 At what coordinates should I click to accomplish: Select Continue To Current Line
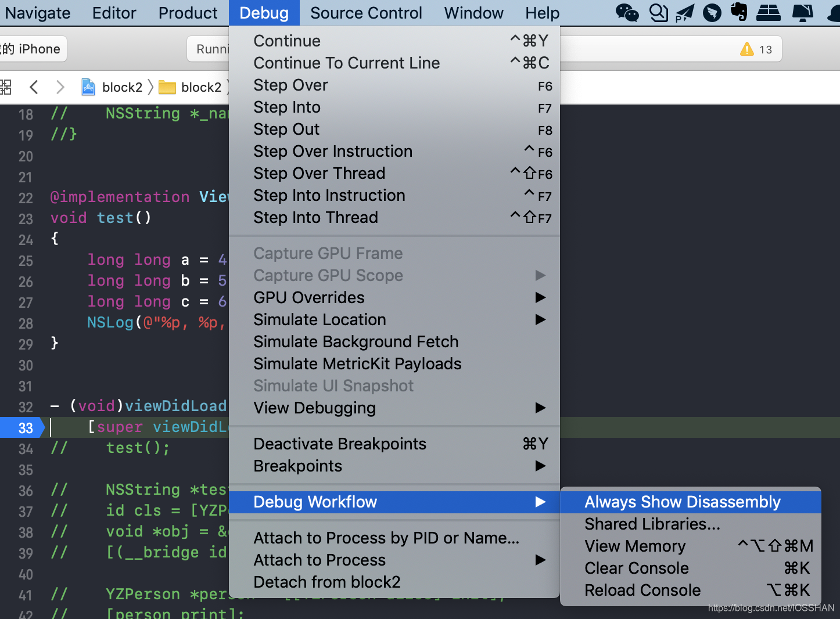(394, 63)
